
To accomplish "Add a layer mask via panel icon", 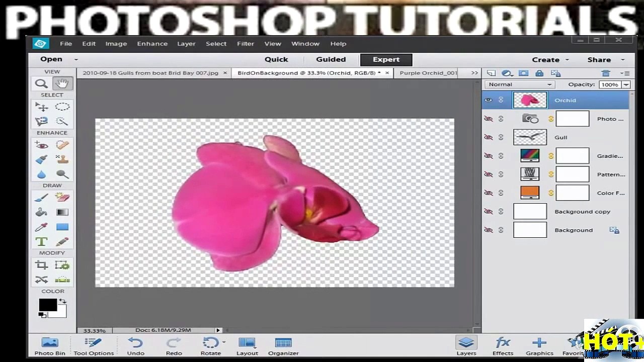I will [523, 73].
